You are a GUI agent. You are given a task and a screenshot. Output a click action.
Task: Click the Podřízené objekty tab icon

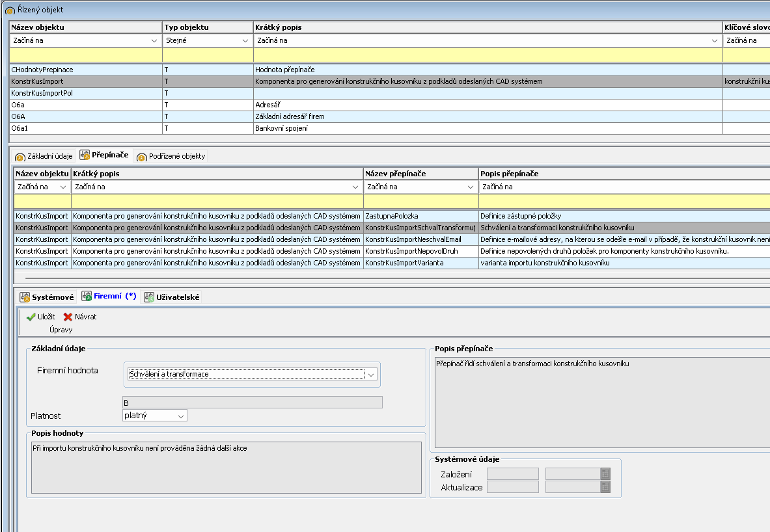point(141,157)
